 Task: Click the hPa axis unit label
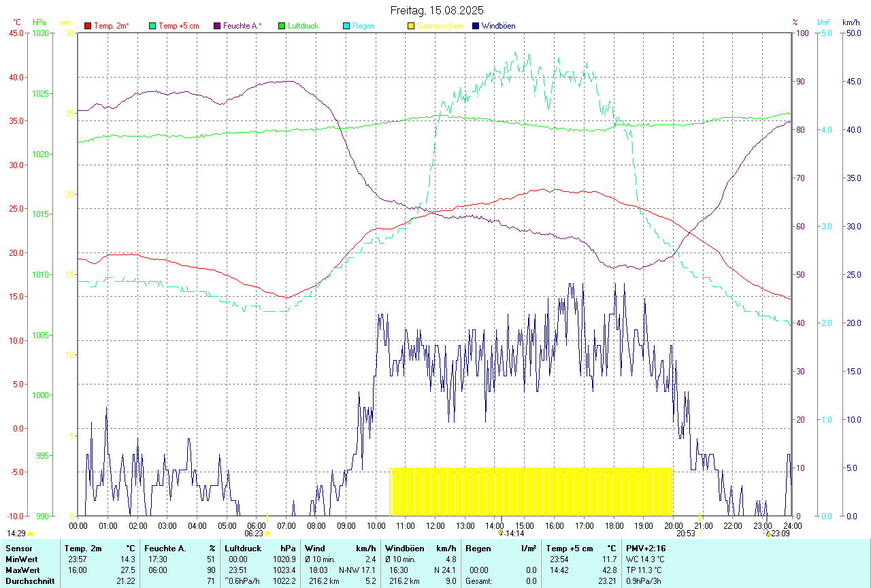click(x=39, y=22)
